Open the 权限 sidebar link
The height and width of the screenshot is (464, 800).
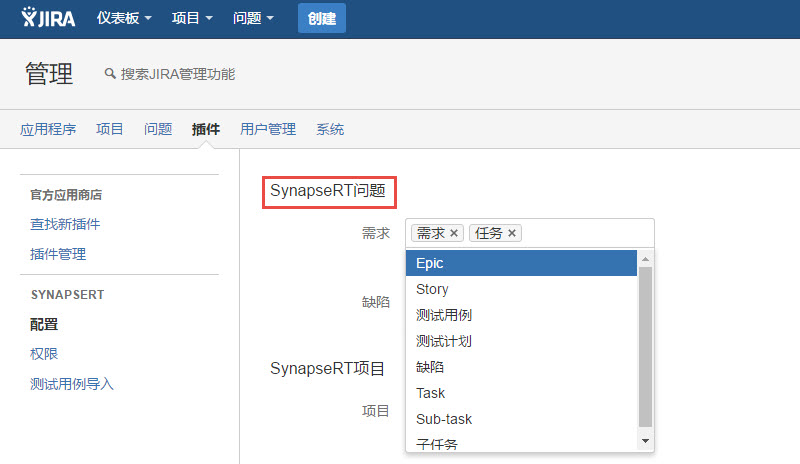point(44,354)
